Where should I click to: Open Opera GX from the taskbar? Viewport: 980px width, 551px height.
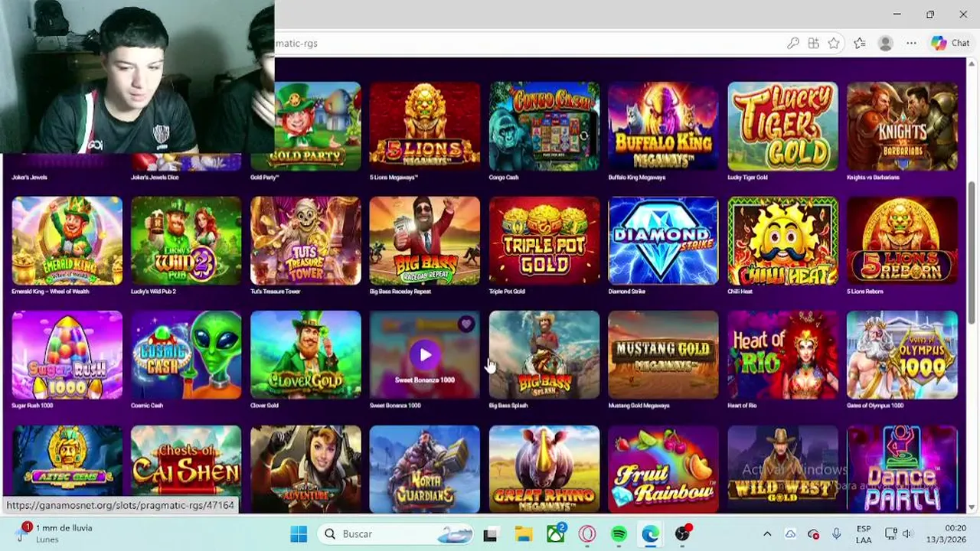tap(587, 534)
